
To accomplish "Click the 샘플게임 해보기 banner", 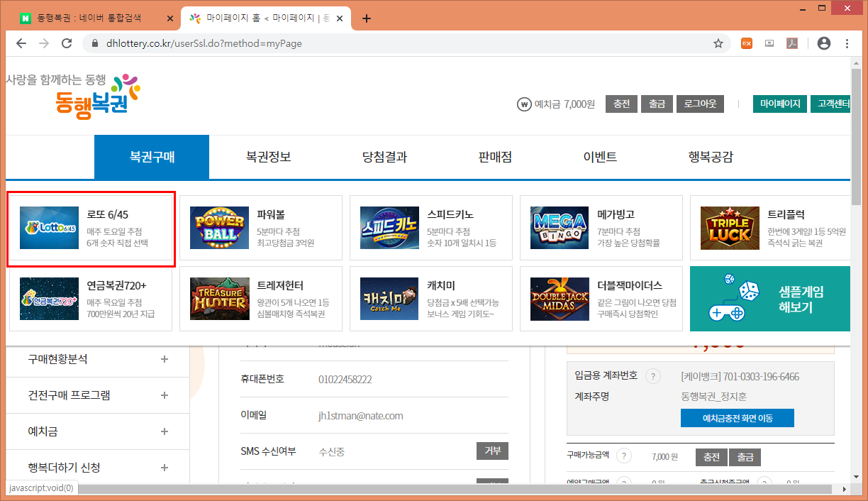I will [x=769, y=299].
